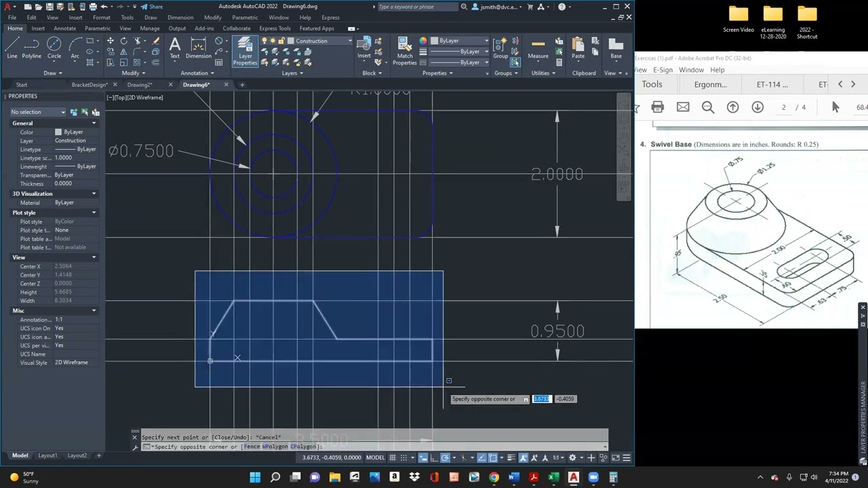This screenshot has width=868, height=488.
Task: Click the Base view tool
Action: (x=616, y=48)
